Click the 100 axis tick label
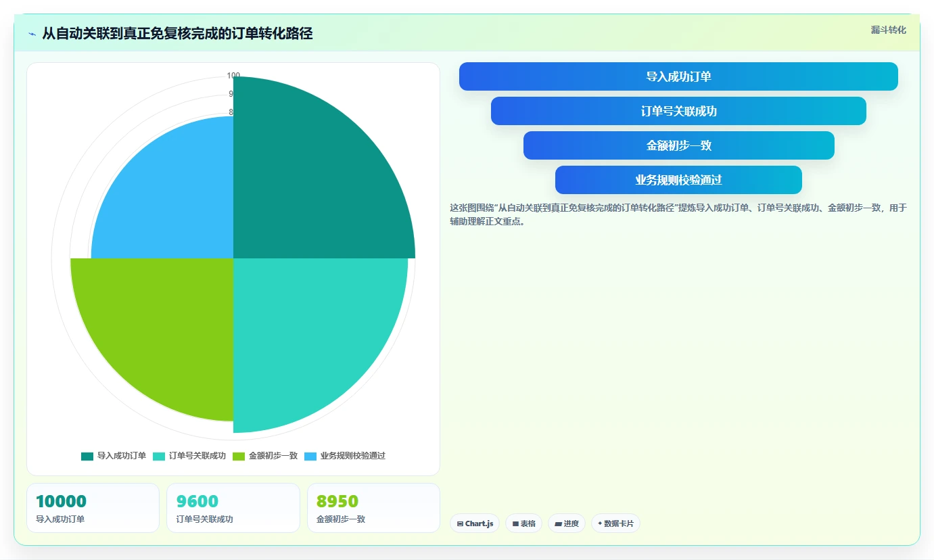934x560 pixels. click(x=233, y=76)
